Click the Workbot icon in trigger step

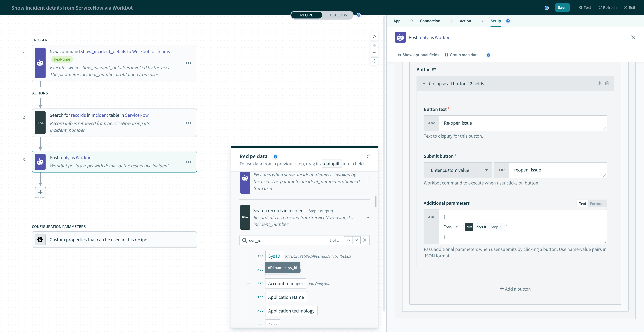(x=40, y=63)
